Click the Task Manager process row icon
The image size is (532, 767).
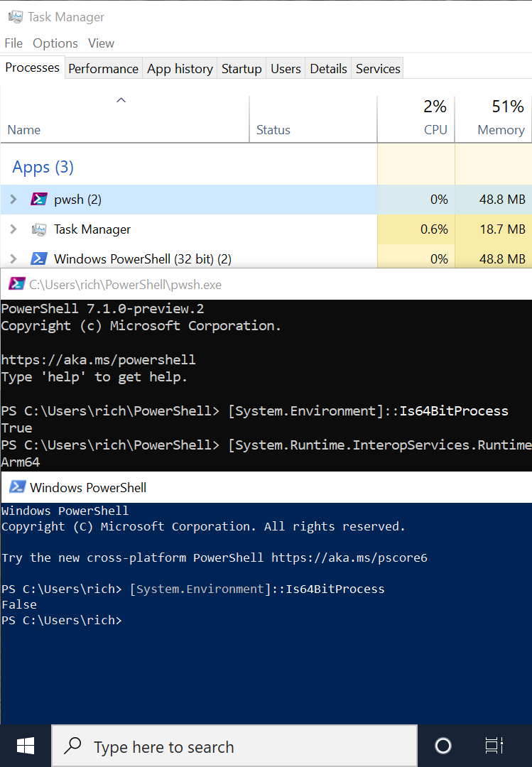pos(39,229)
